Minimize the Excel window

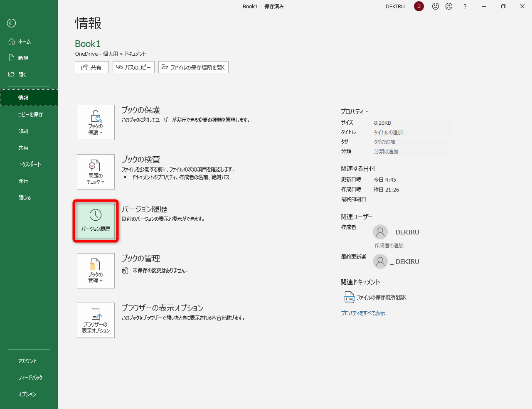point(484,6)
